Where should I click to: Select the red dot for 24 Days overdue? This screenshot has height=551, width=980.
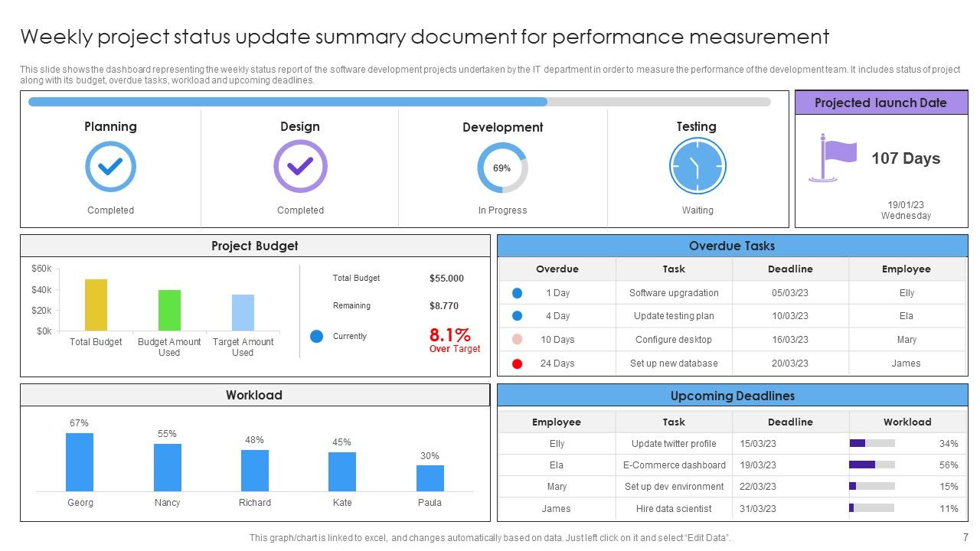click(517, 364)
